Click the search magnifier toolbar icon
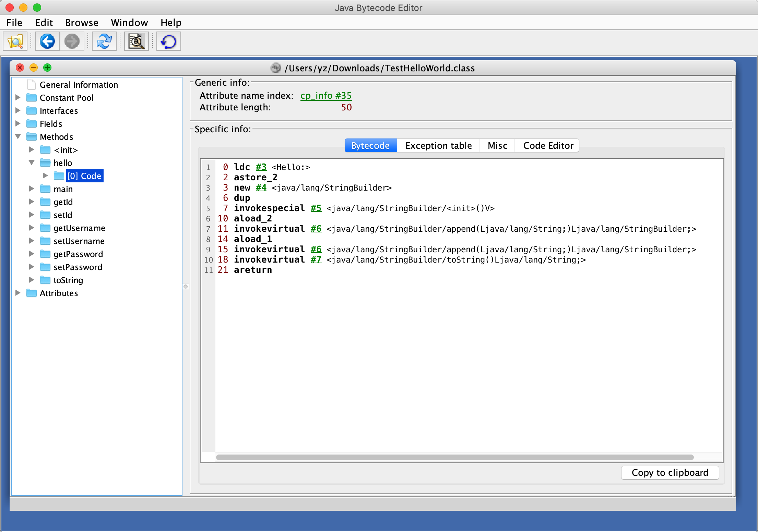758x532 pixels. click(x=136, y=41)
